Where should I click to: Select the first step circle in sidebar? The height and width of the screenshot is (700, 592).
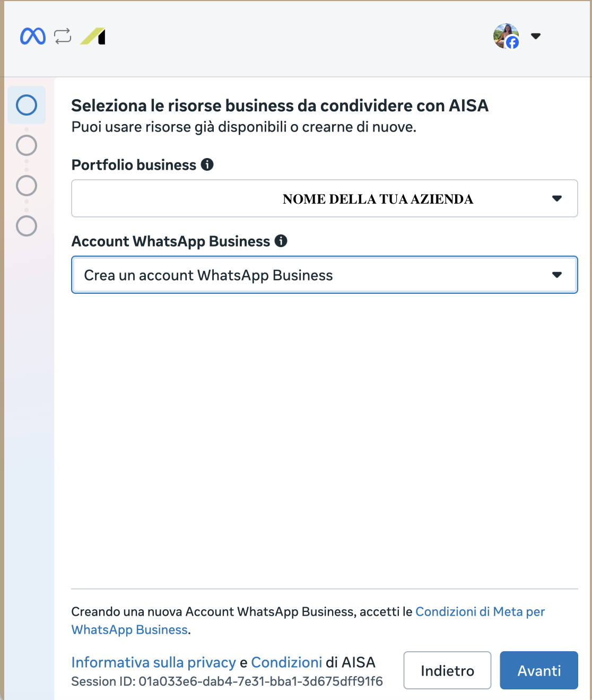click(x=27, y=105)
